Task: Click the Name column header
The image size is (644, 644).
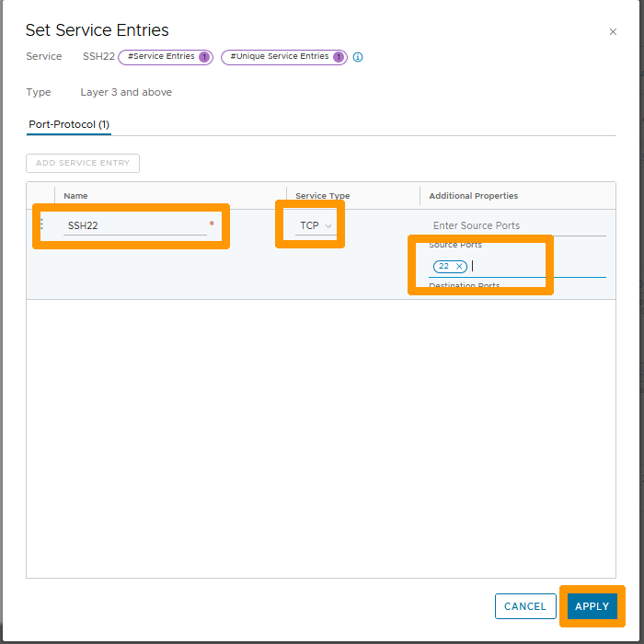Action: 76,196
